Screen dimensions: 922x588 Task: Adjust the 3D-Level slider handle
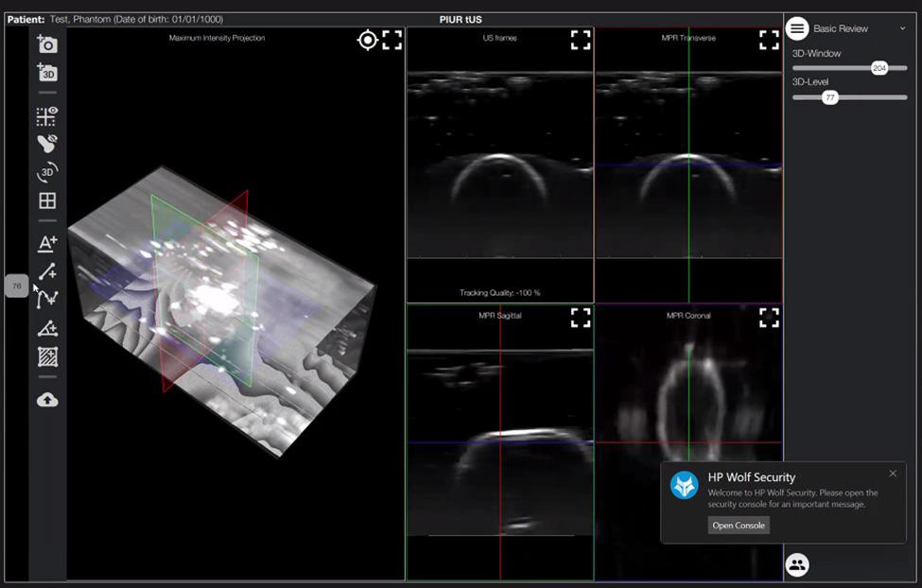829,97
